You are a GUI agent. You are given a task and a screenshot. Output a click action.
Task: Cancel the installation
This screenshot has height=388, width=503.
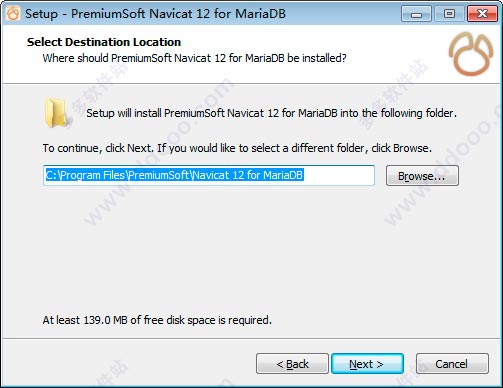pos(452,364)
